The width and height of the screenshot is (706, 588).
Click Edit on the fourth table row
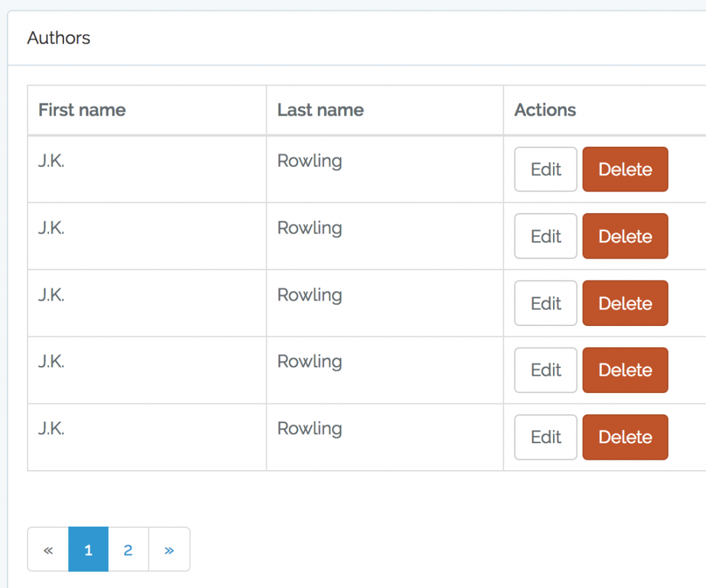coord(545,369)
